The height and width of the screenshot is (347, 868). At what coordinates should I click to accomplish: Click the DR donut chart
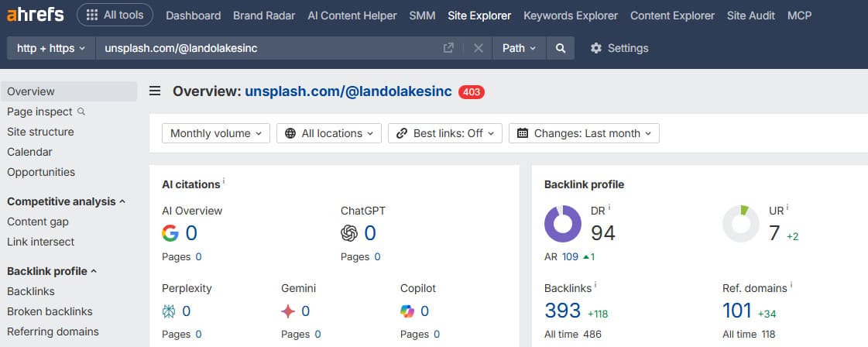coord(563,224)
